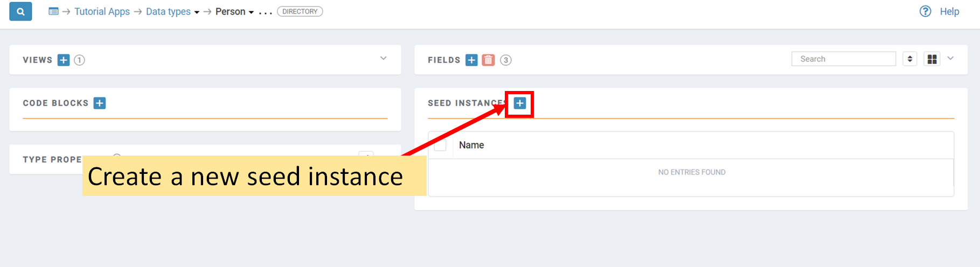Click the DIRECTORY badge
The width and height of the screenshot is (980, 267).
pyautogui.click(x=300, y=11)
